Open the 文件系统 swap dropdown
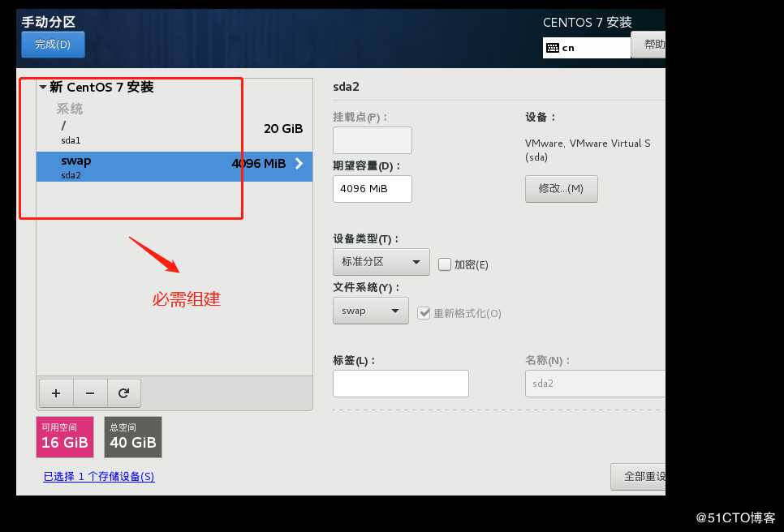 pos(371,311)
